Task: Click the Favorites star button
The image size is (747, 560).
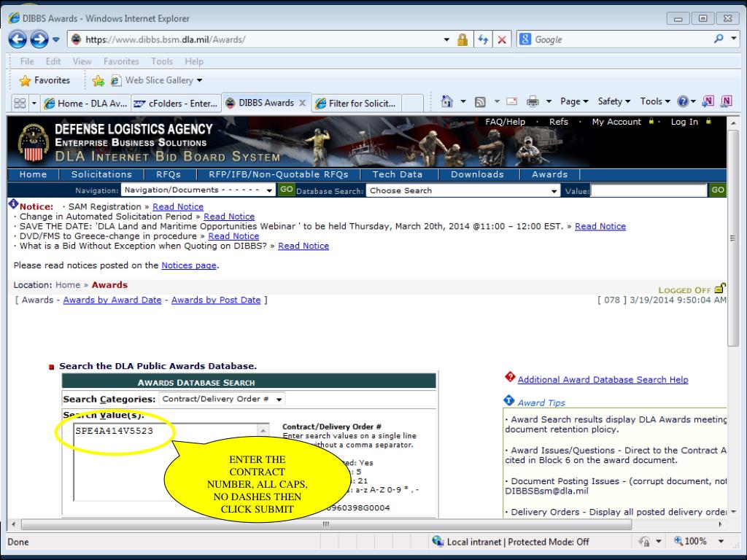Action: coord(44,80)
